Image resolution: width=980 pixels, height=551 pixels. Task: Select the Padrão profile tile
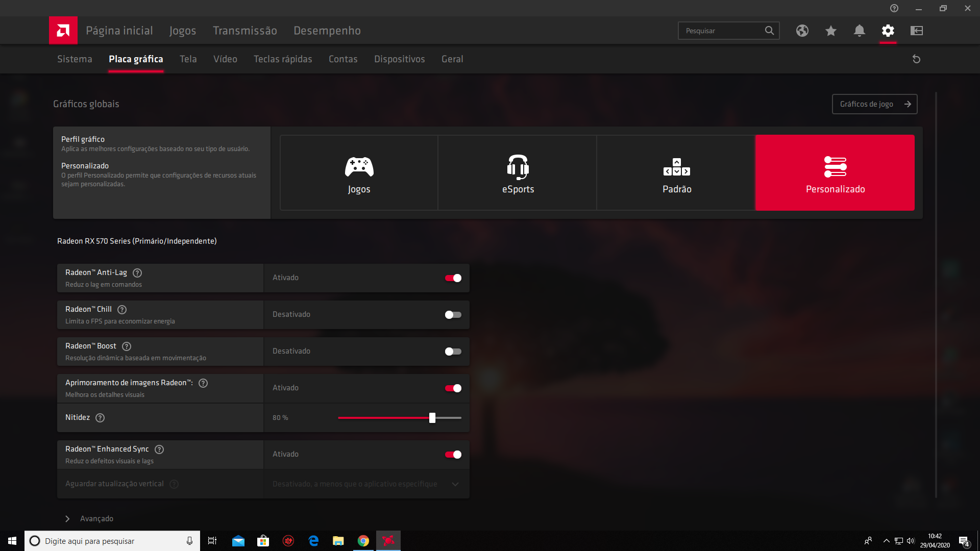point(676,172)
